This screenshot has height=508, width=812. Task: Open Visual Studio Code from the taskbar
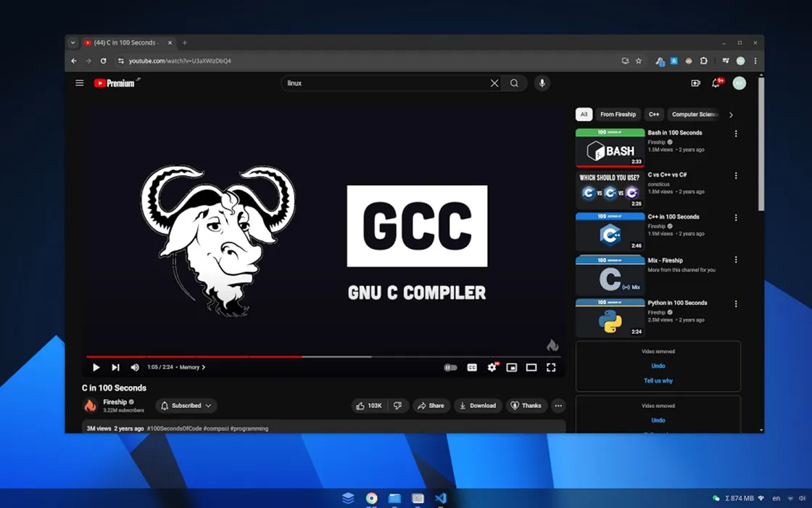click(441, 498)
